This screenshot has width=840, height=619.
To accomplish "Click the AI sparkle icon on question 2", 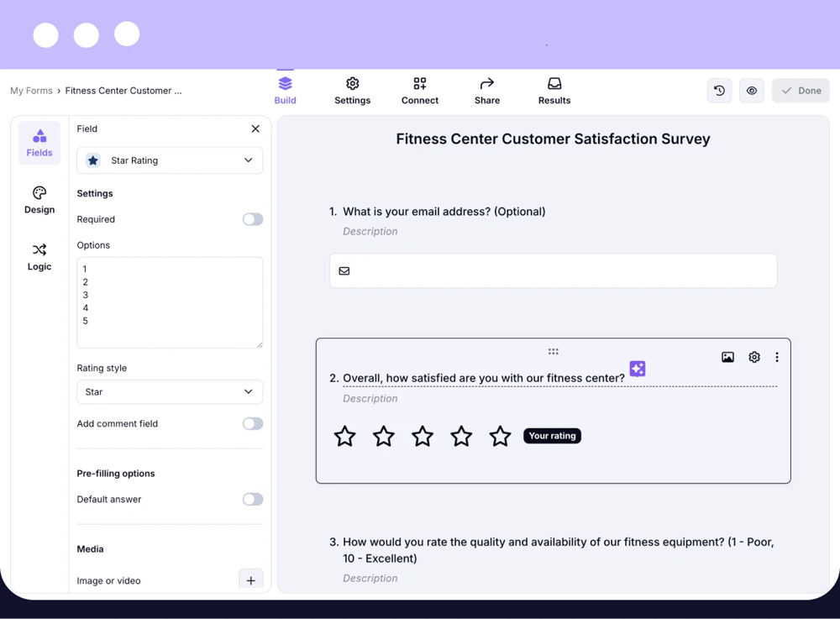I will tap(637, 368).
